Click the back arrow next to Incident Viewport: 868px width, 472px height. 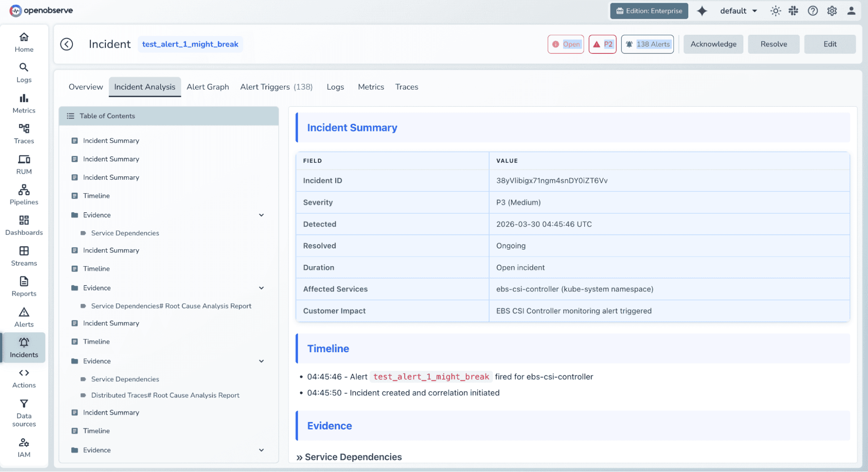pos(67,44)
